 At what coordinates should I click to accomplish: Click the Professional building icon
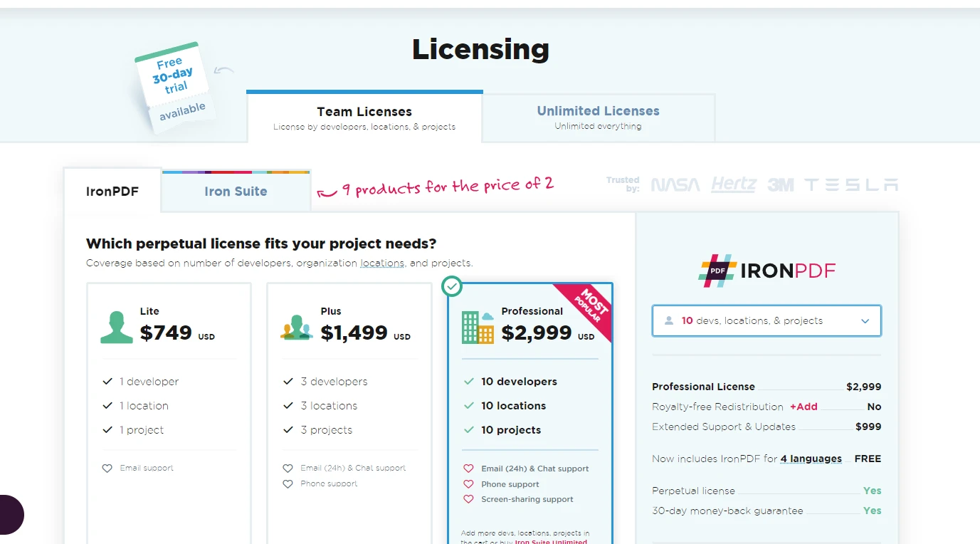coord(478,327)
